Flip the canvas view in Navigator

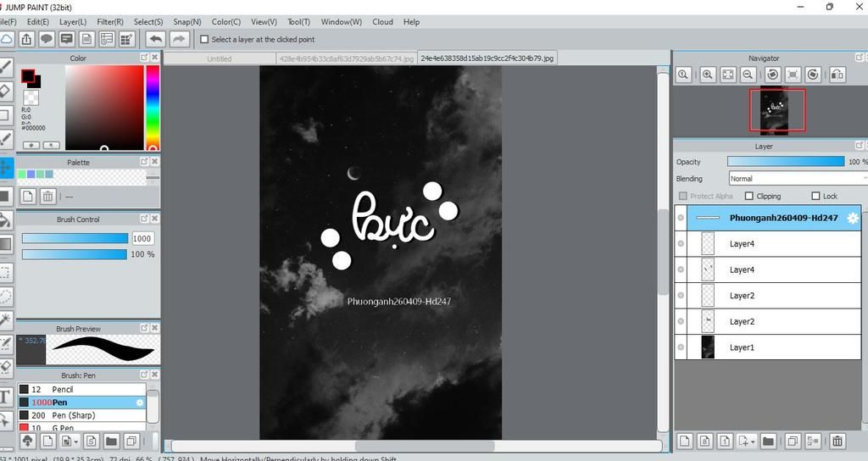[837, 75]
